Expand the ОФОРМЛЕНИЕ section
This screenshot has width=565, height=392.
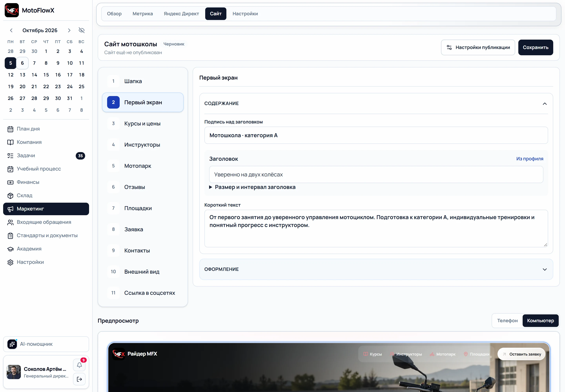coord(545,269)
